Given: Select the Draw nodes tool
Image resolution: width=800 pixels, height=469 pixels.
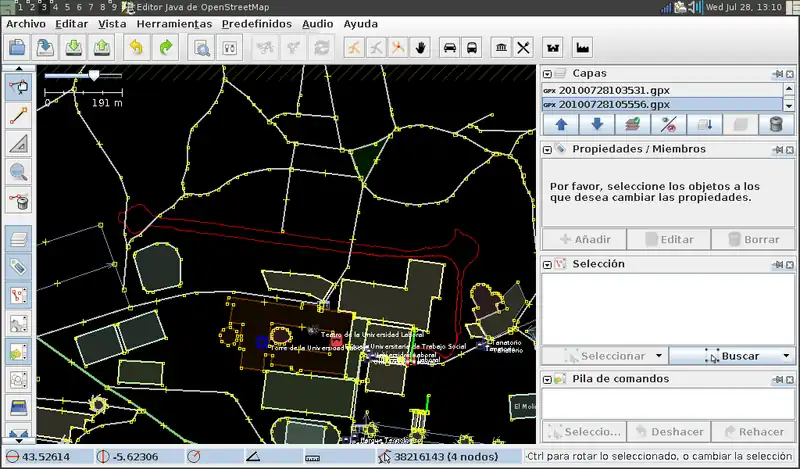Looking at the screenshot, I should click(18, 116).
